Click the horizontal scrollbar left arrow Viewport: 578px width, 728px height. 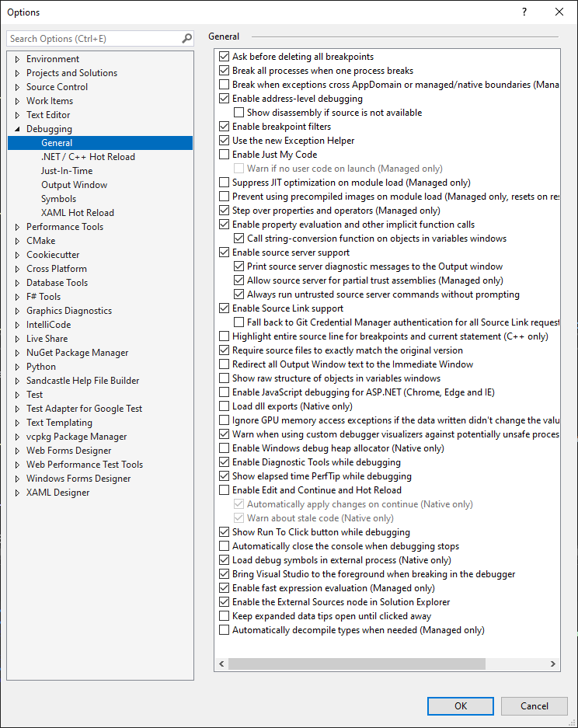coord(222,664)
